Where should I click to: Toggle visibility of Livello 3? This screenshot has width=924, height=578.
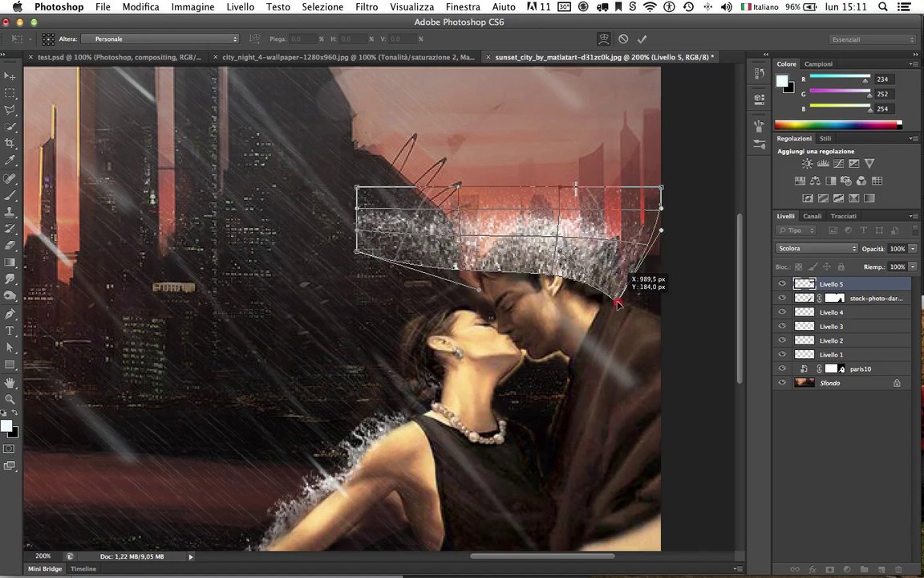782,326
